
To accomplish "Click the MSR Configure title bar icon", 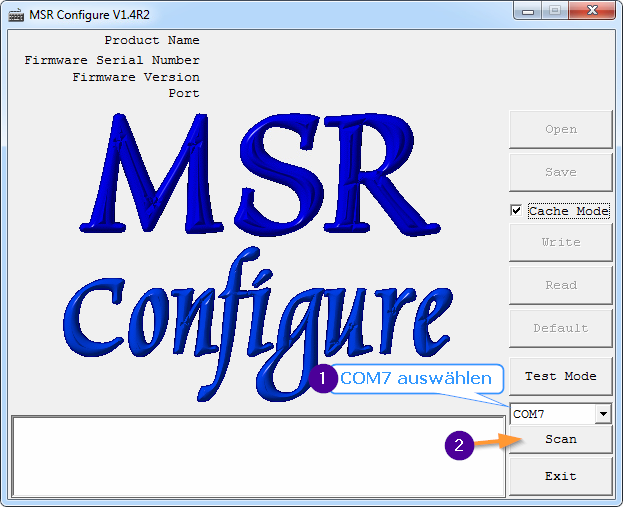I will 16,13.
